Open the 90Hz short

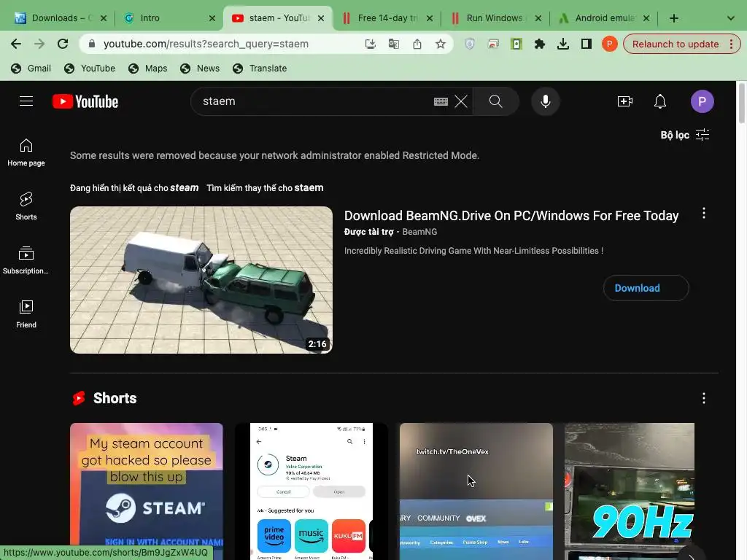click(x=630, y=491)
